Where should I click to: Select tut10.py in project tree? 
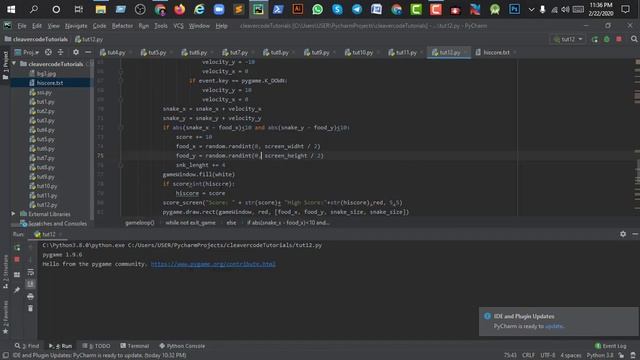(47, 186)
